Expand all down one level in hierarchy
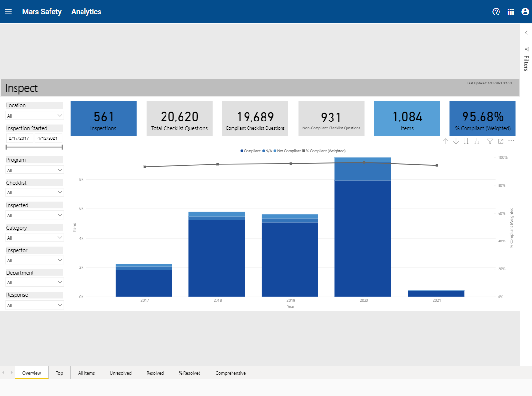This screenshot has height=396, width=532. click(x=477, y=141)
